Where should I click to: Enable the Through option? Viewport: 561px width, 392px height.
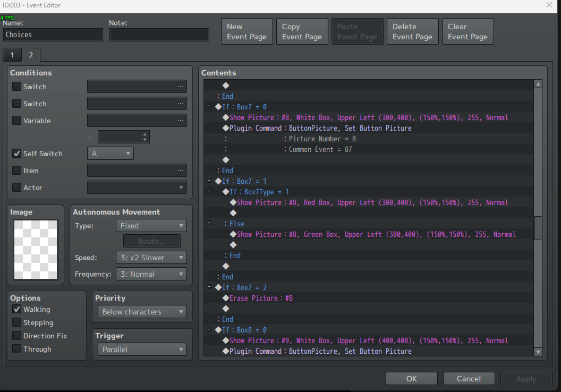[x=16, y=349]
